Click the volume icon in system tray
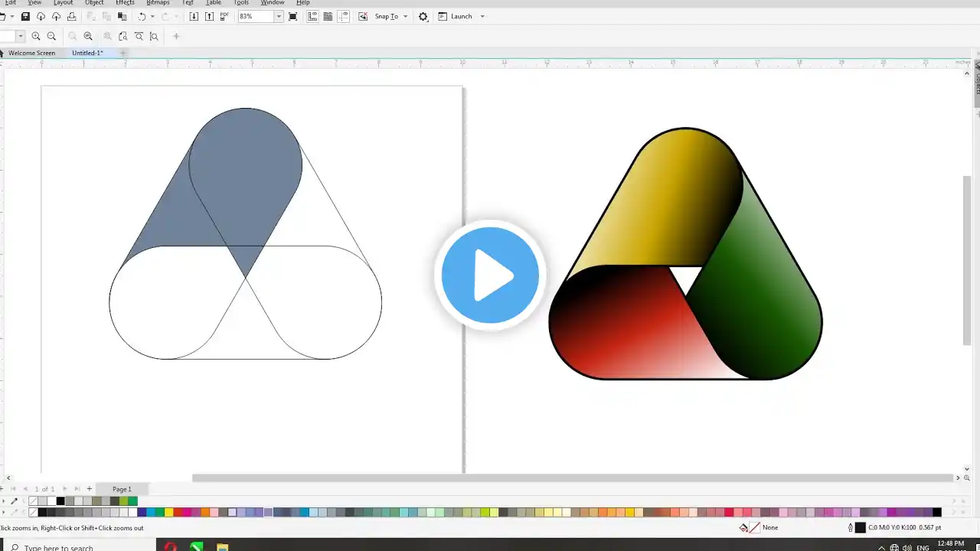 tap(907, 547)
